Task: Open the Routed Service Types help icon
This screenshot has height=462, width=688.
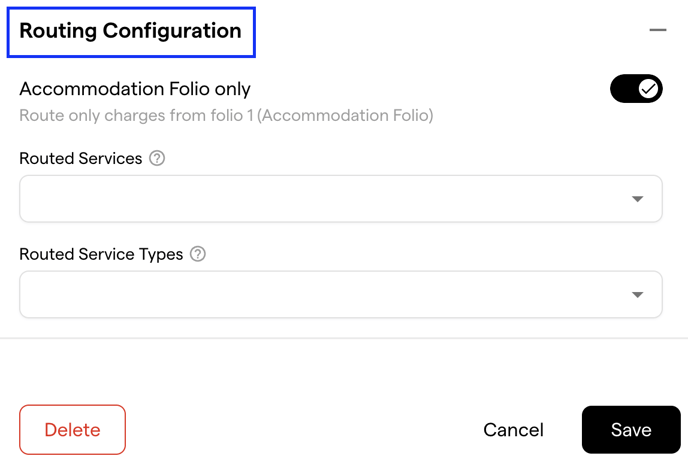Action: tap(198, 254)
